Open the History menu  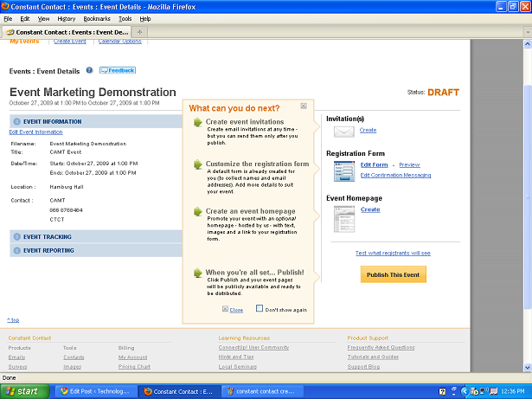(66, 19)
